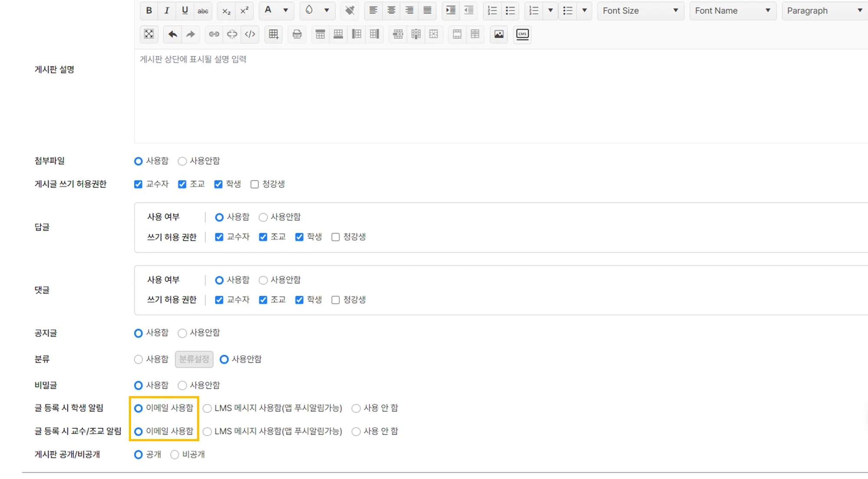Image resolution: width=868 pixels, height=479 pixels.
Task: Click the CMS monitor icon
Action: click(x=523, y=34)
